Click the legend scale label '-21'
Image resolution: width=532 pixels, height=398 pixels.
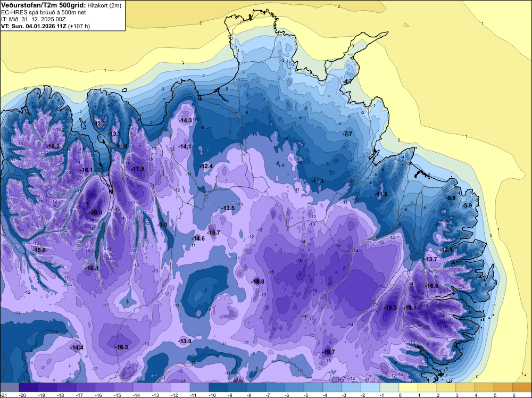click(x=3, y=395)
